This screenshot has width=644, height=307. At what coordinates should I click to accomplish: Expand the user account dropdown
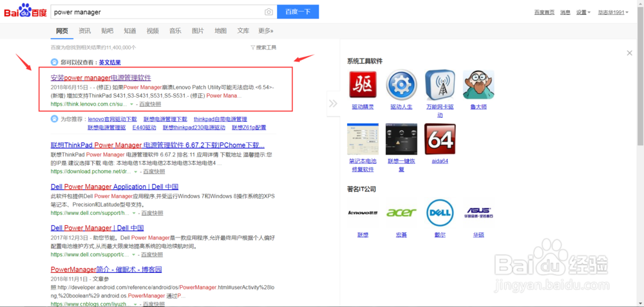coord(613,12)
